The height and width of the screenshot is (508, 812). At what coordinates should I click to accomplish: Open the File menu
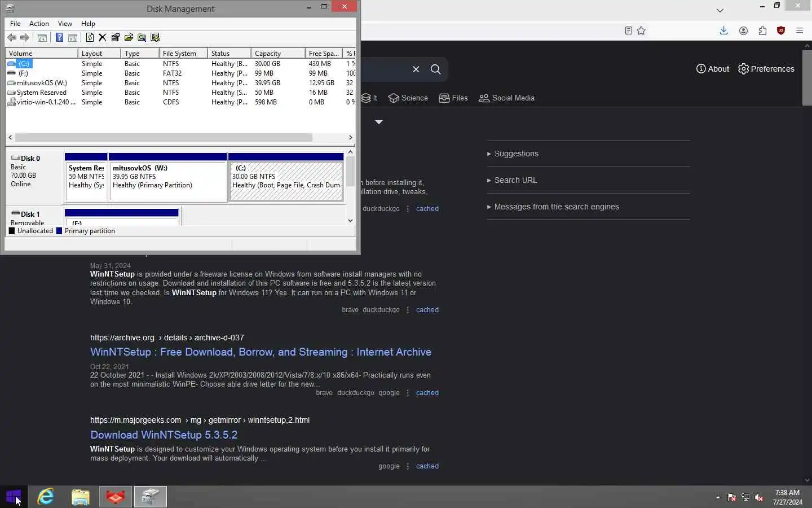(15, 24)
